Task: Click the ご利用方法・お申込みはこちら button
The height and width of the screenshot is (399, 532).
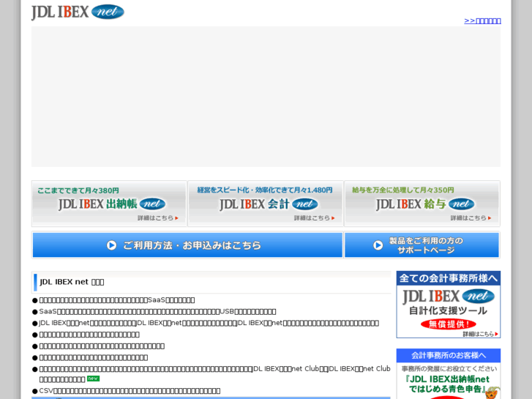Action: 187,245
